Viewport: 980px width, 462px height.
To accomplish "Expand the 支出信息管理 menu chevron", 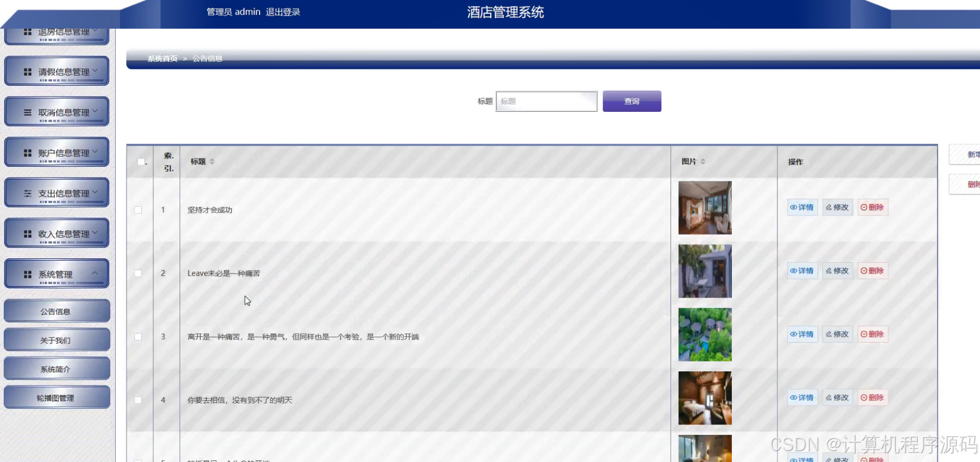I will (x=95, y=192).
